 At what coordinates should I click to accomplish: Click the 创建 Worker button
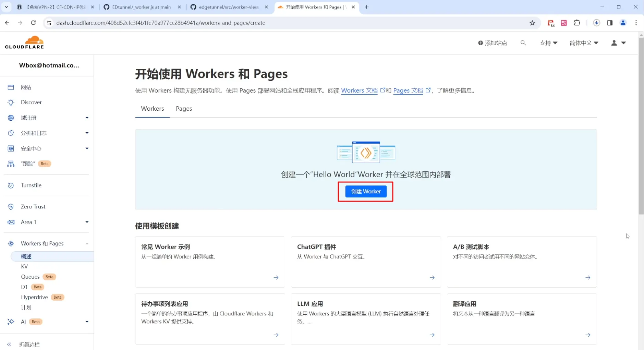click(x=366, y=192)
